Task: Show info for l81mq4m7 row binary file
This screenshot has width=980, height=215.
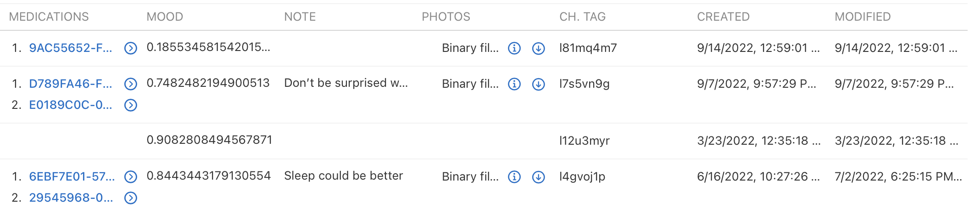Action: coord(514,48)
